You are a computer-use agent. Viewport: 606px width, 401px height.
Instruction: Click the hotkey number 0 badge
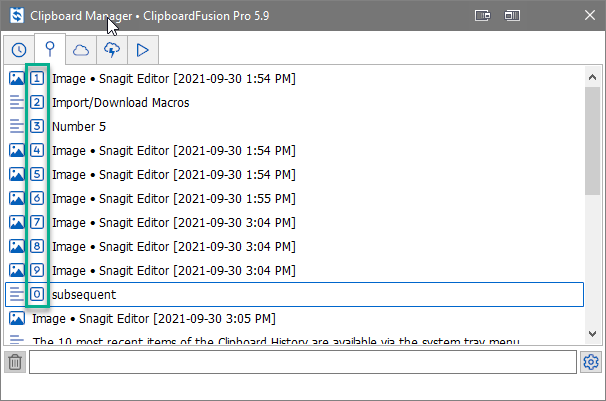[x=37, y=294]
